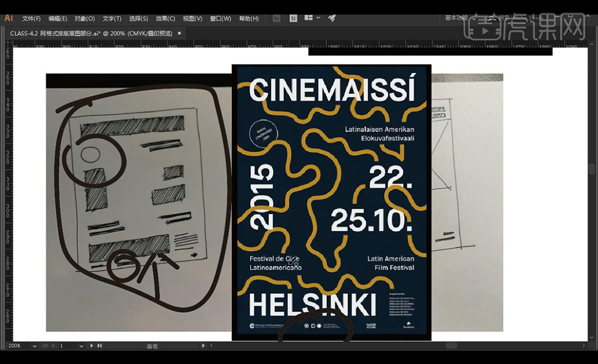Go to the last artboard

(x=100, y=346)
